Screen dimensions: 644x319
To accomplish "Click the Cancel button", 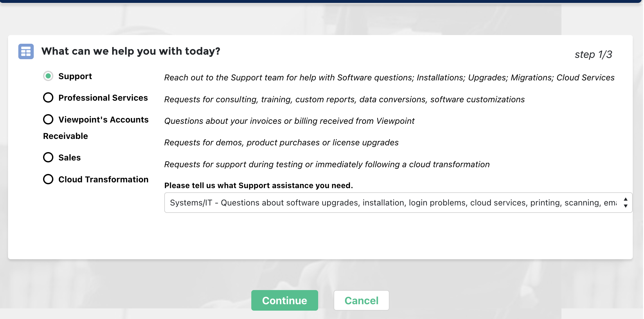I will [x=362, y=300].
